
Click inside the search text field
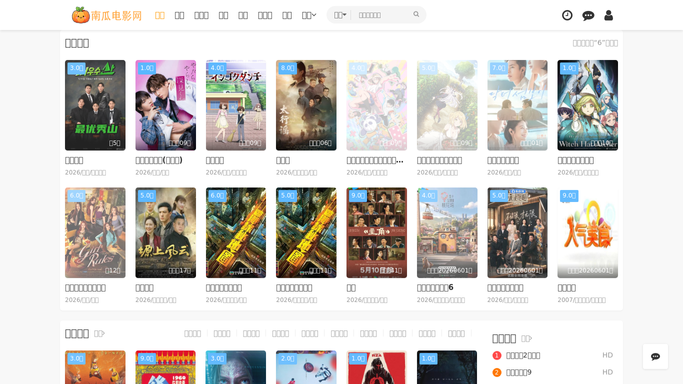point(383,15)
